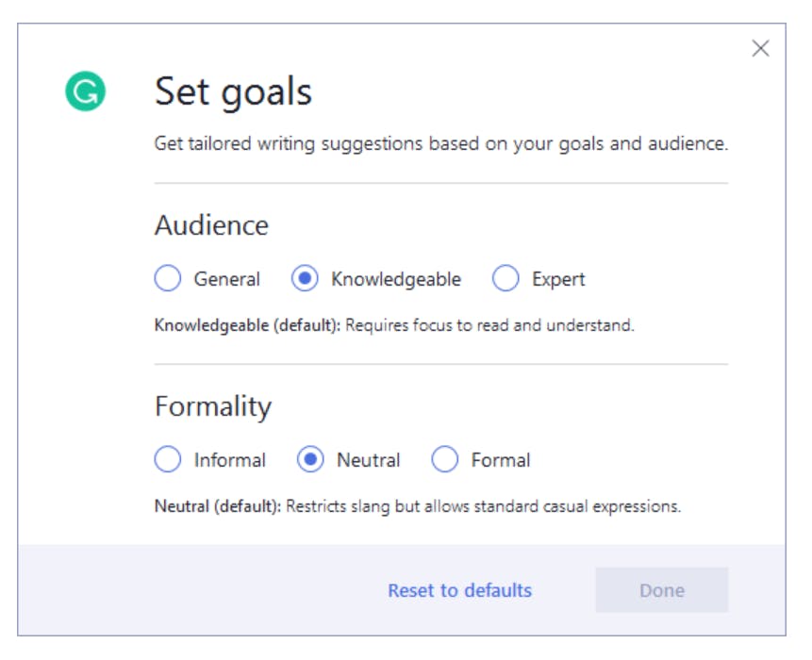Switch formality to Formal radio button
Screen dimensions: 812x660
444,460
